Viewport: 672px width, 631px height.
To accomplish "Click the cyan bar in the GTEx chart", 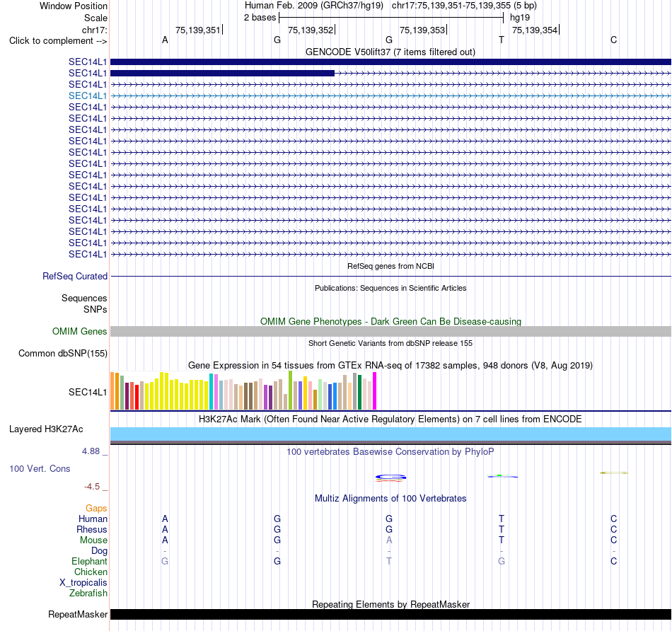I will (x=212, y=391).
